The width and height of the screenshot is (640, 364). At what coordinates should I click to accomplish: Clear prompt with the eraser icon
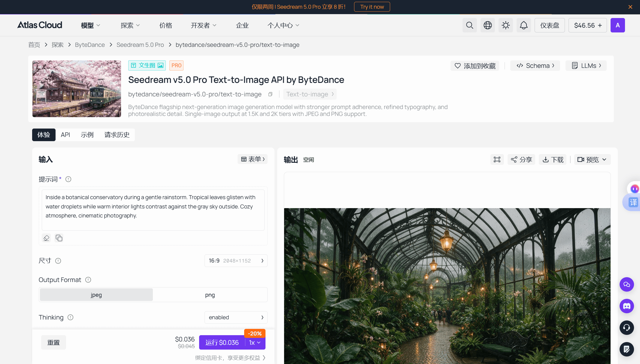46,238
